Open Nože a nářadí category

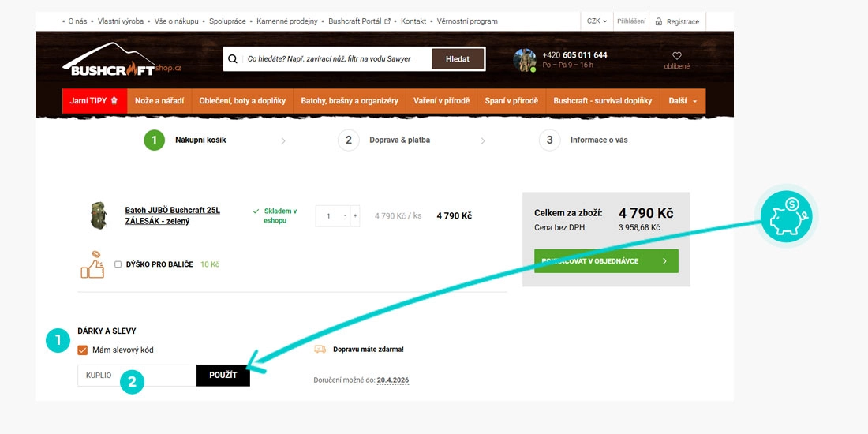tap(159, 101)
